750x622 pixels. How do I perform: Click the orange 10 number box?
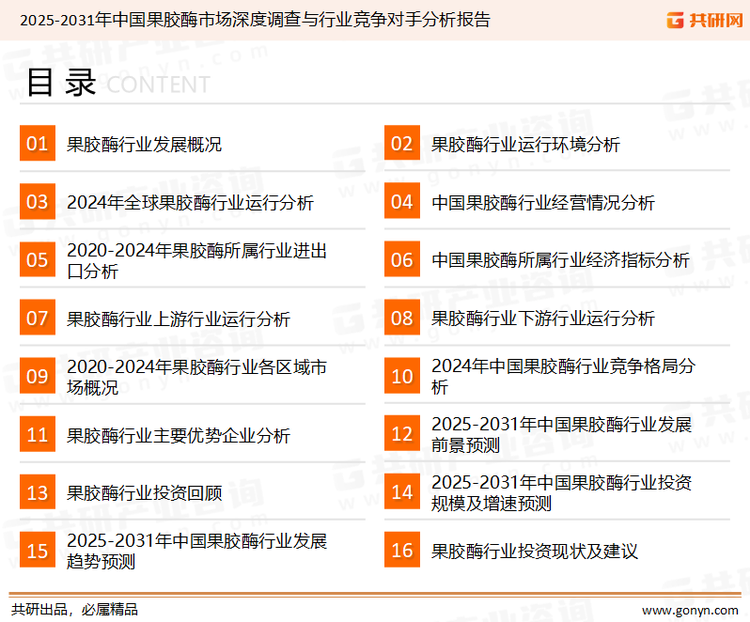402,376
